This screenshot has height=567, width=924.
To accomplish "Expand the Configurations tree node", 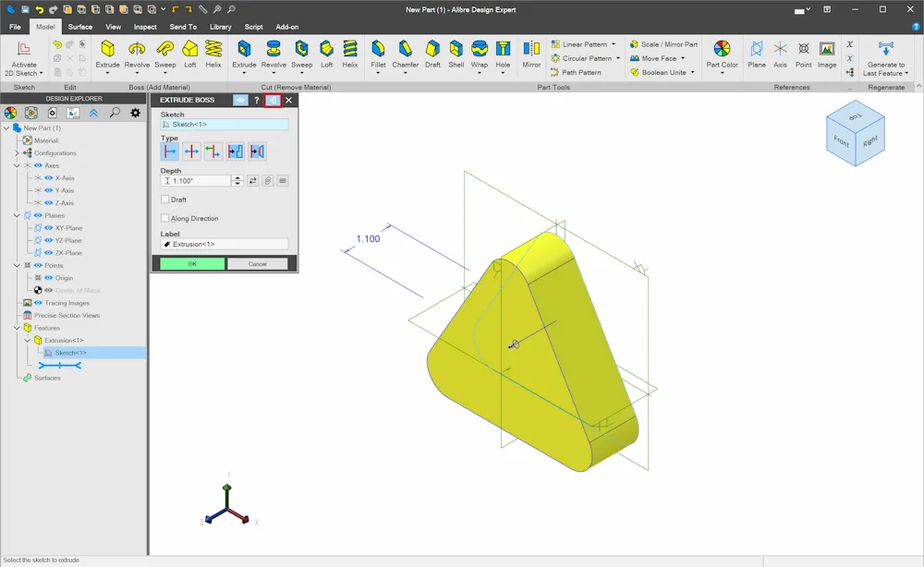I will (x=17, y=153).
